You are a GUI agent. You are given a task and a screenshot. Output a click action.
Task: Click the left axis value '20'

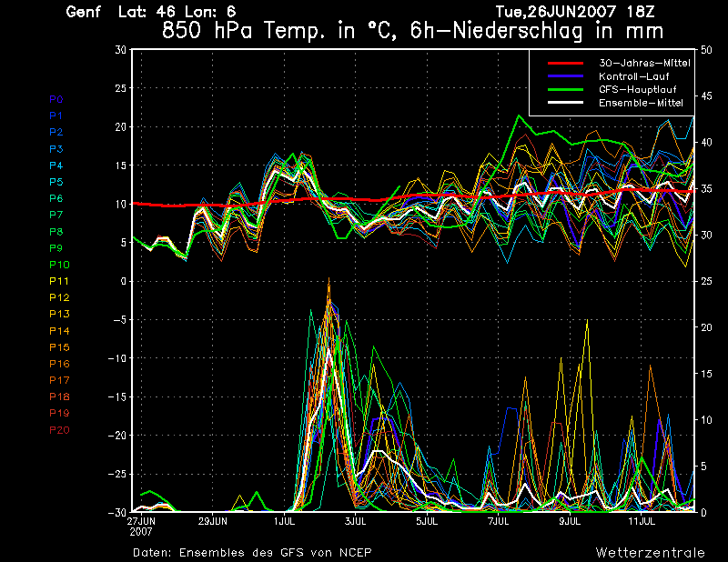[121, 126]
